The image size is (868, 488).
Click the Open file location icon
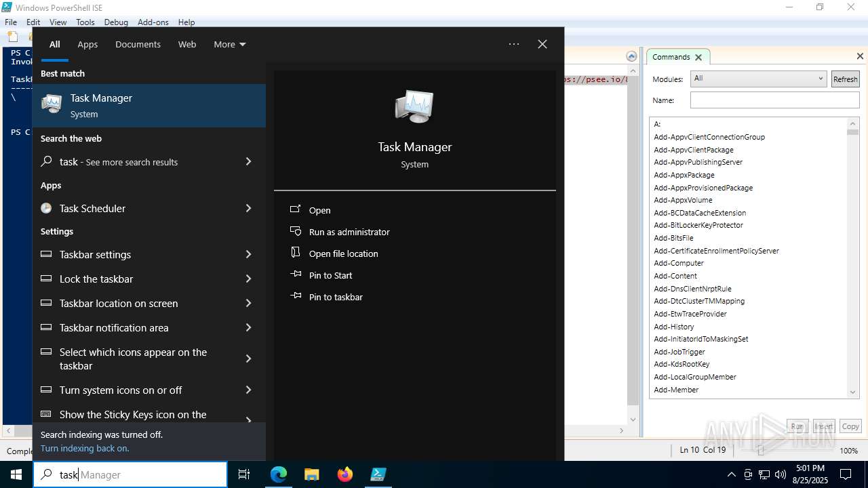tap(295, 252)
